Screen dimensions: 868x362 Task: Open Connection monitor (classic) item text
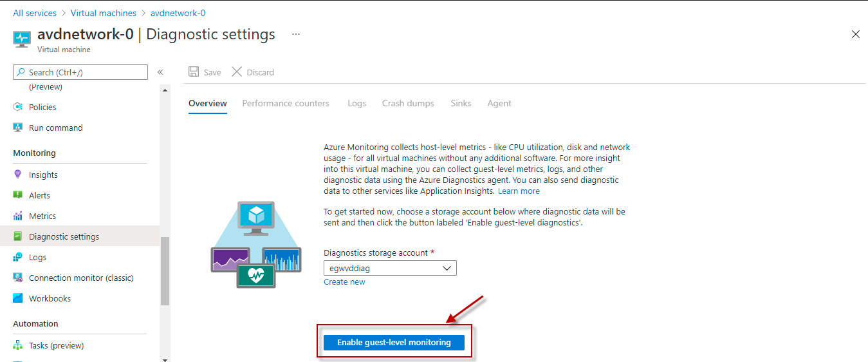(81, 278)
